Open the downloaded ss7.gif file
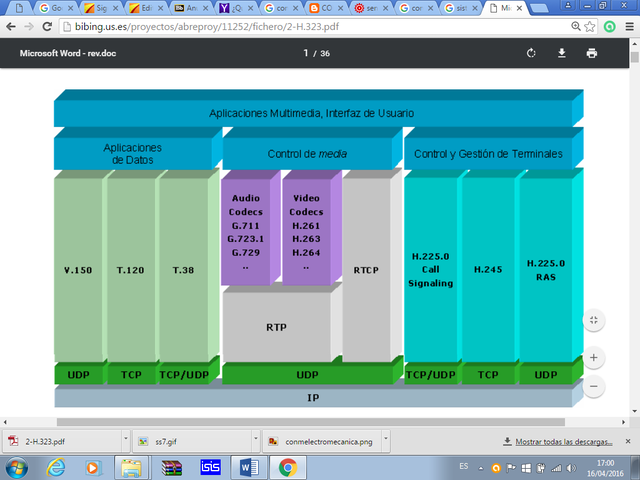The width and height of the screenshot is (640, 480). click(192, 441)
